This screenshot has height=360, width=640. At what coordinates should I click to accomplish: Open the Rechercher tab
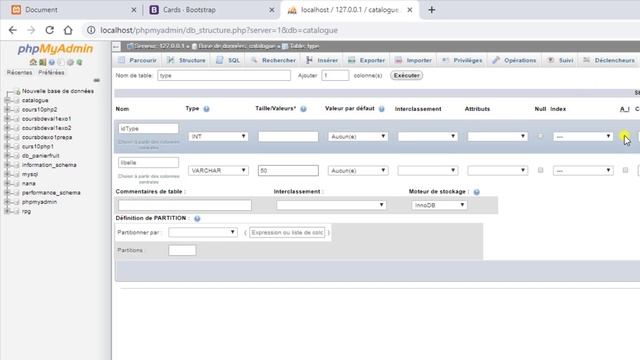[x=273, y=60]
